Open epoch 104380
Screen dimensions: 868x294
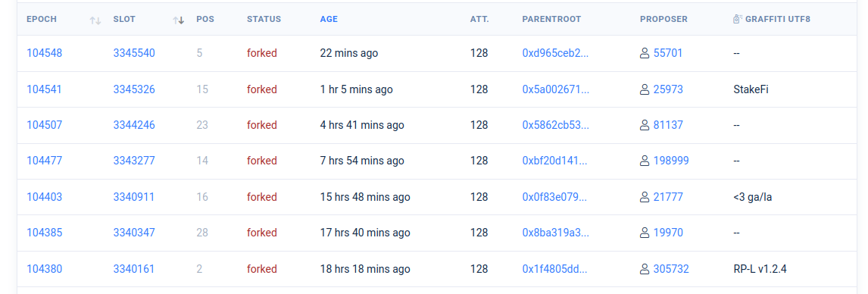point(44,269)
